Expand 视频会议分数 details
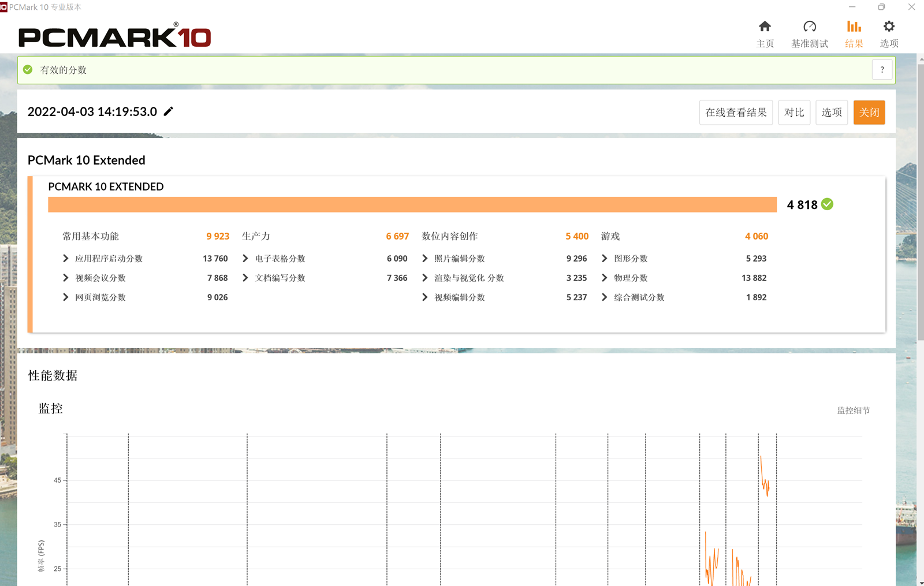This screenshot has width=924, height=586. (66, 278)
